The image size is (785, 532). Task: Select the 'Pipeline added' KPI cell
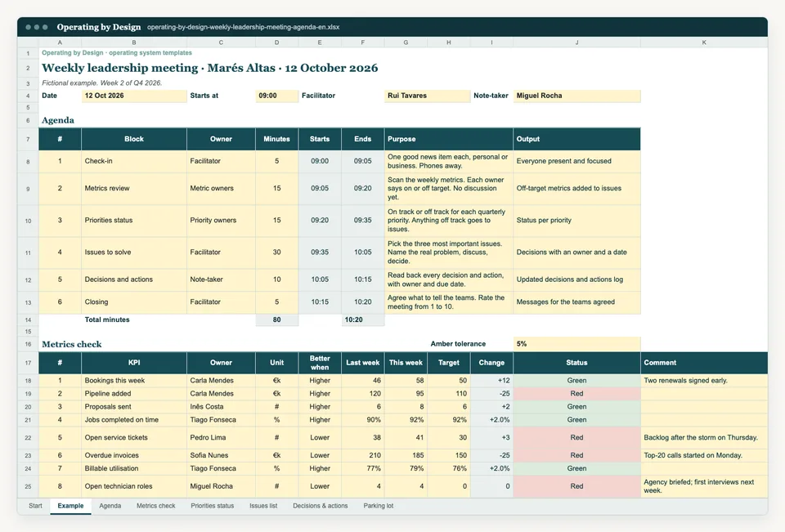tap(133, 394)
